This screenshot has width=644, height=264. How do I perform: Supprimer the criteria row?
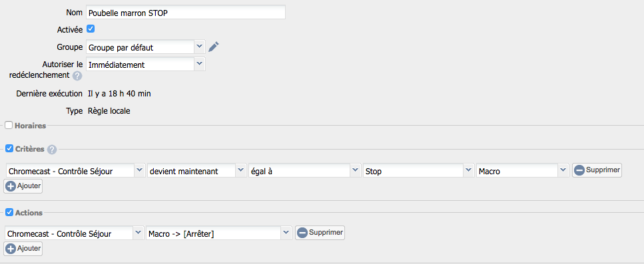pyautogui.click(x=597, y=170)
